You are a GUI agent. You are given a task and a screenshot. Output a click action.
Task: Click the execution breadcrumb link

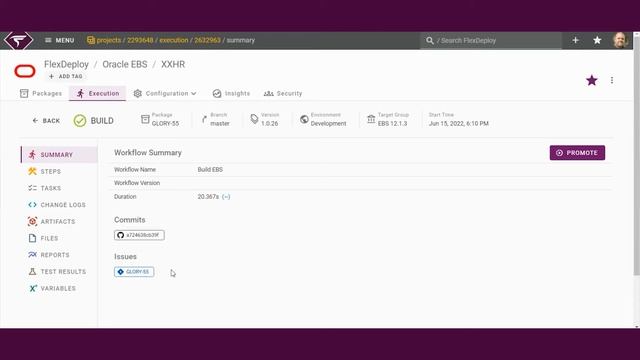(x=174, y=40)
